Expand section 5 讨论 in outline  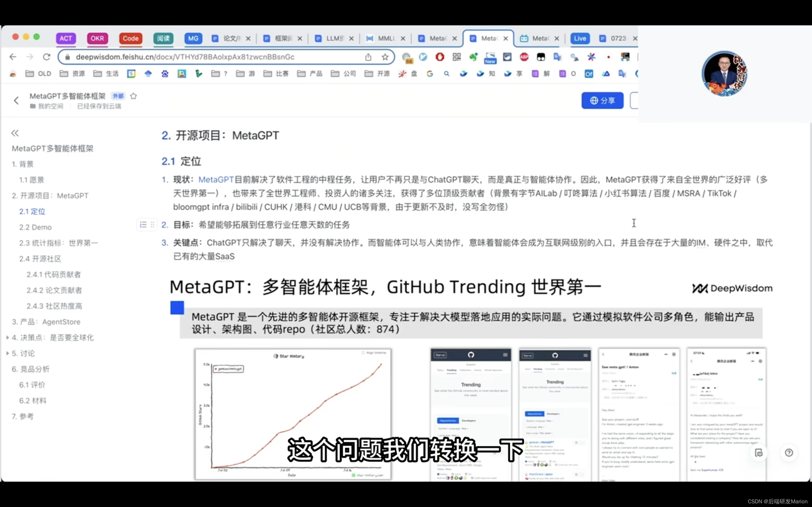(x=7, y=353)
